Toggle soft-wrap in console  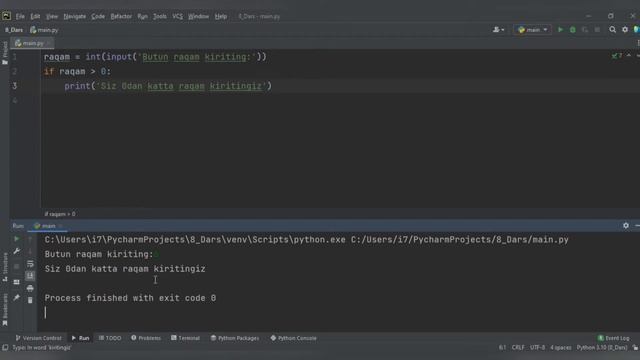pos(30,264)
